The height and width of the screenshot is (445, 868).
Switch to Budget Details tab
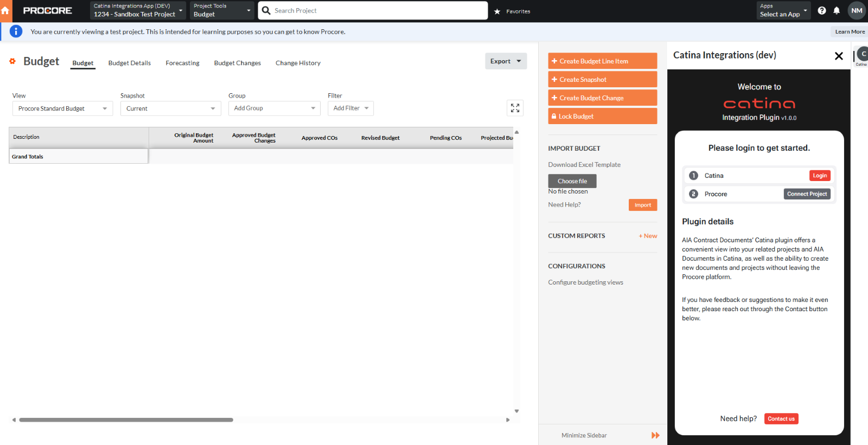point(130,63)
